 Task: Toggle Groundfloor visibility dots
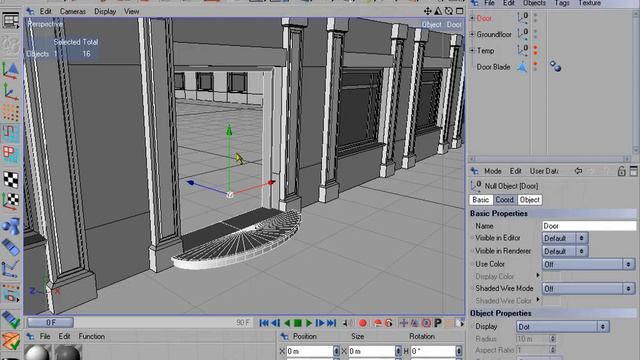(x=536, y=34)
